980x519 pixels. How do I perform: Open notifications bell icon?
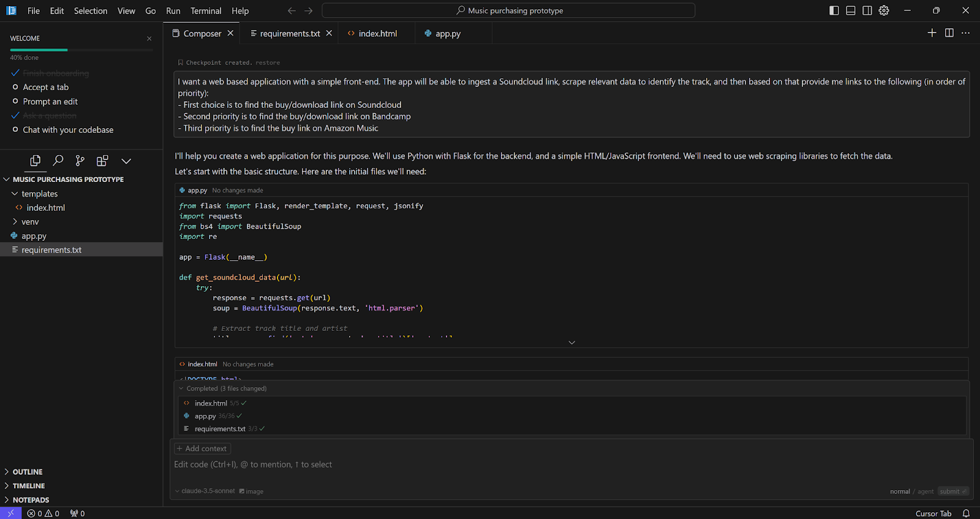[967, 513]
